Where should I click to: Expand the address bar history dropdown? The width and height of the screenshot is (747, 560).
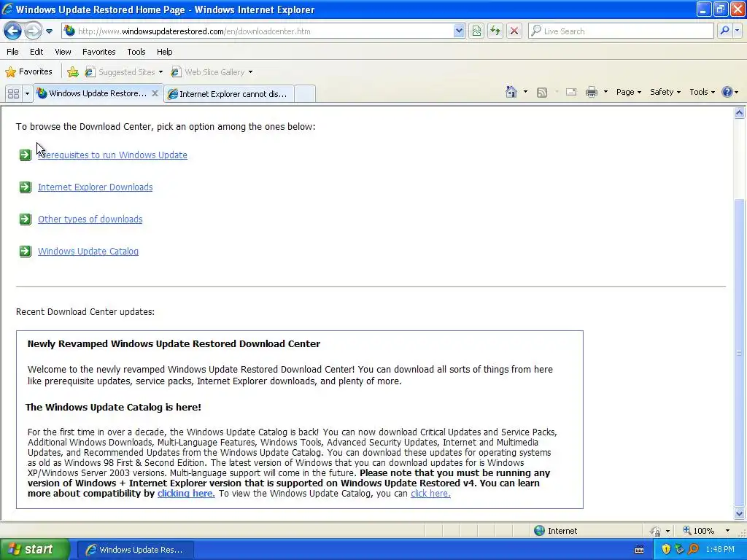459,31
